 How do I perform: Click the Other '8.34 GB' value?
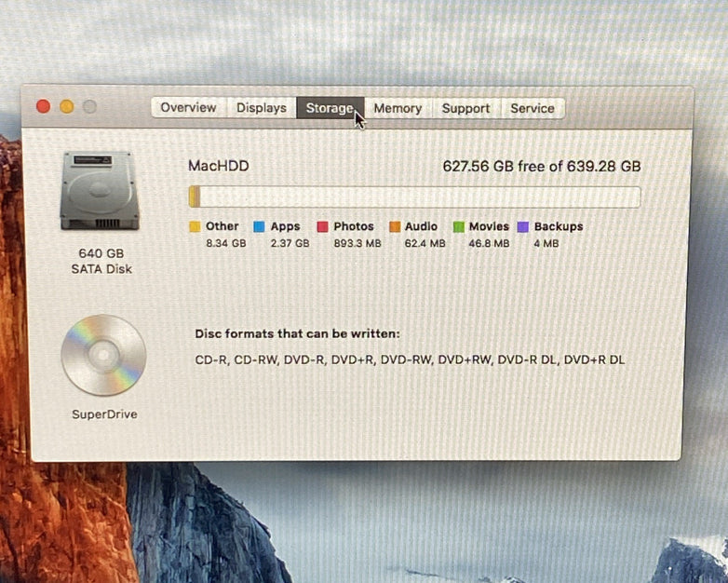[226, 243]
